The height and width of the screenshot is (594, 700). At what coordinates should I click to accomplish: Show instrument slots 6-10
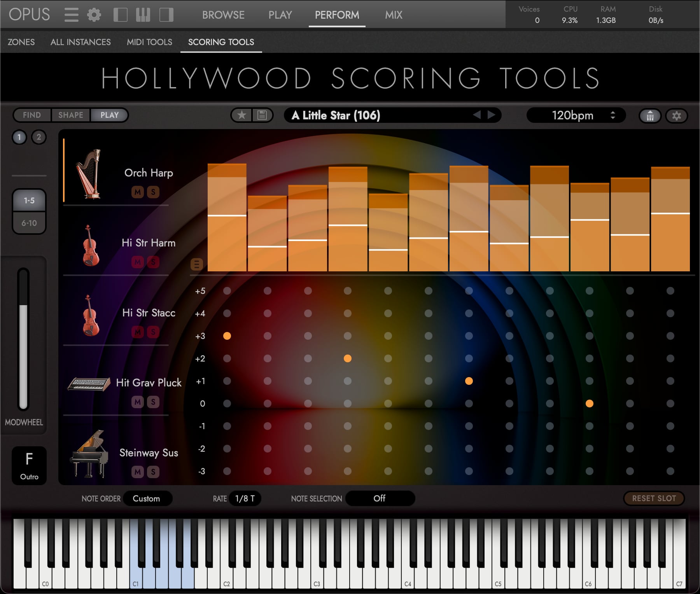29,223
